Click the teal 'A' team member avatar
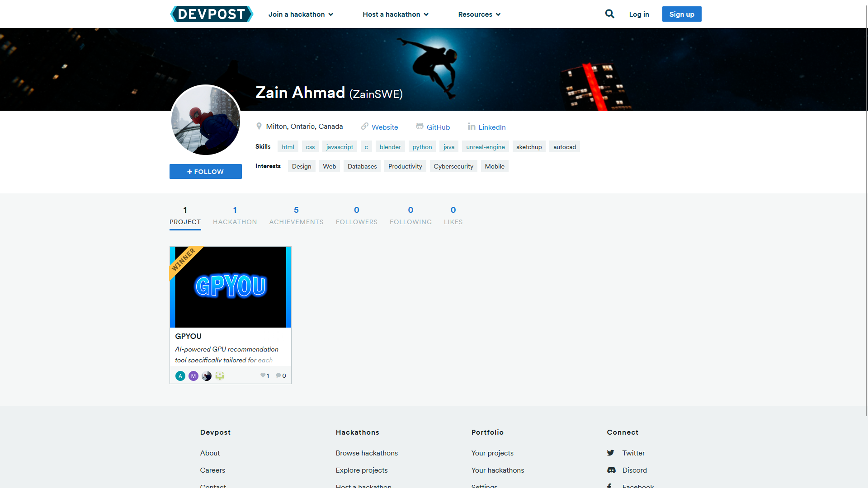The height and width of the screenshot is (488, 868). point(180,376)
